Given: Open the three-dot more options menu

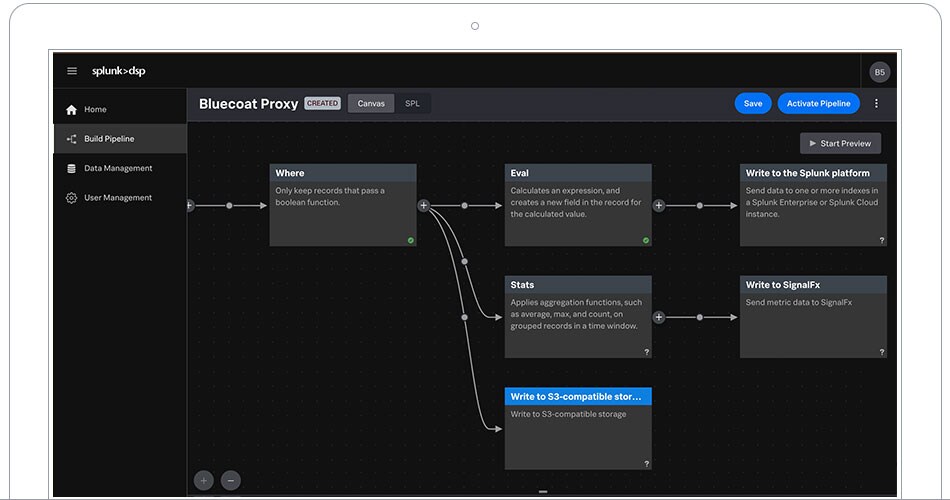Looking at the screenshot, I should point(876,104).
